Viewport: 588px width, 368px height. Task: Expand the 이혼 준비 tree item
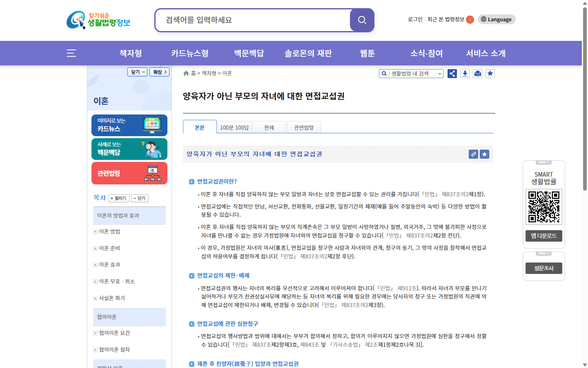pyautogui.click(x=95, y=249)
